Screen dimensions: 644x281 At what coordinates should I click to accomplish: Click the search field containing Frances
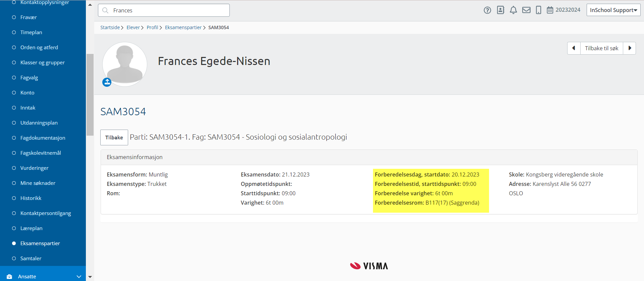pos(164,10)
